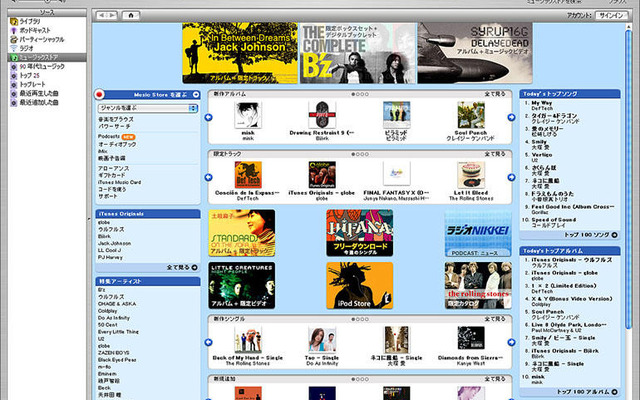Select Jack Johnson in iTunes Originals list
The width and height of the screenshot is (640, 400).
(x=114, y=243)
